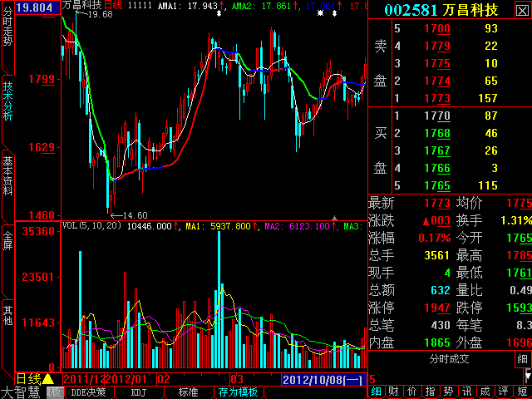The height and width of the screenshot is (399, 532).
Task: Click the 03 month timeline label
Action: pos(237,379)
